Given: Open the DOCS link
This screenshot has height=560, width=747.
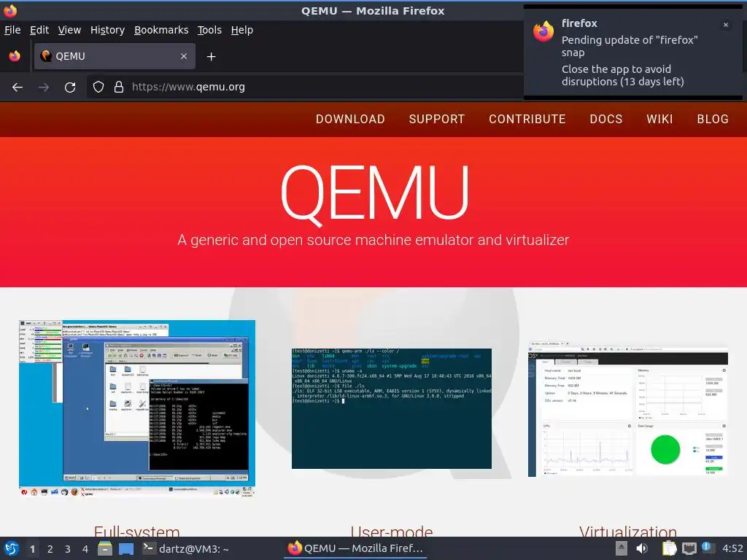Looking at the screenshot, I should (x=606, y=119).
